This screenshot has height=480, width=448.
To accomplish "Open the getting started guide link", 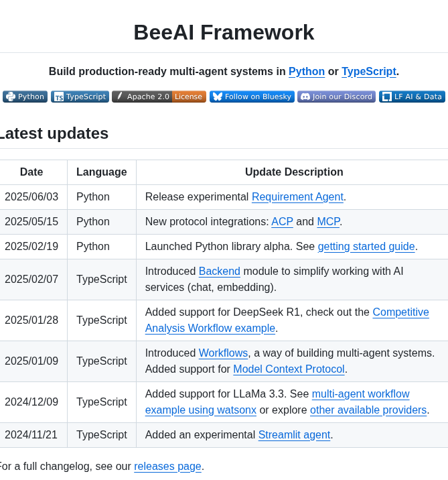I will point(366,247).
